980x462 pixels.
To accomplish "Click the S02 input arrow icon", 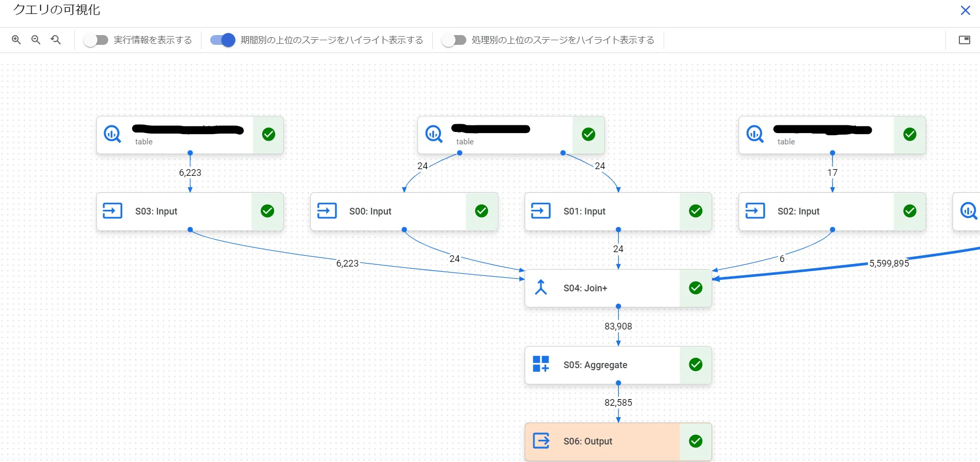I will tap(755, 211).
